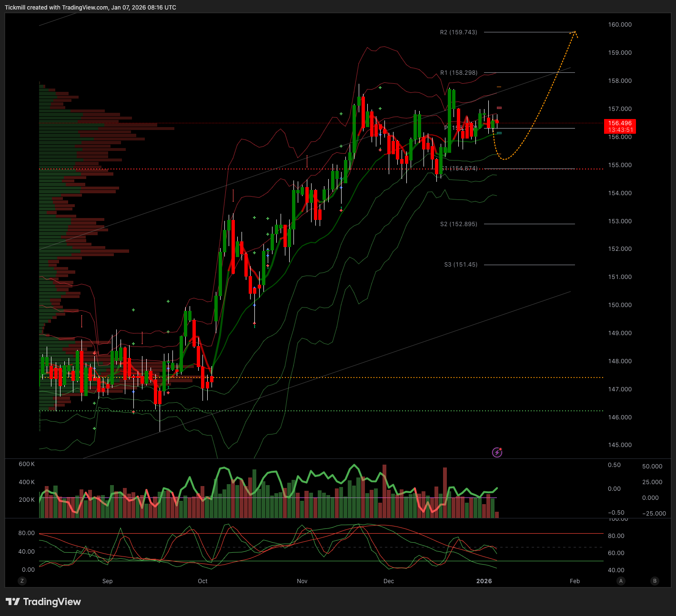Viewport: 676px width, 616px height.
Task: Select the S3 (151.45) support label
Action: 460,265
